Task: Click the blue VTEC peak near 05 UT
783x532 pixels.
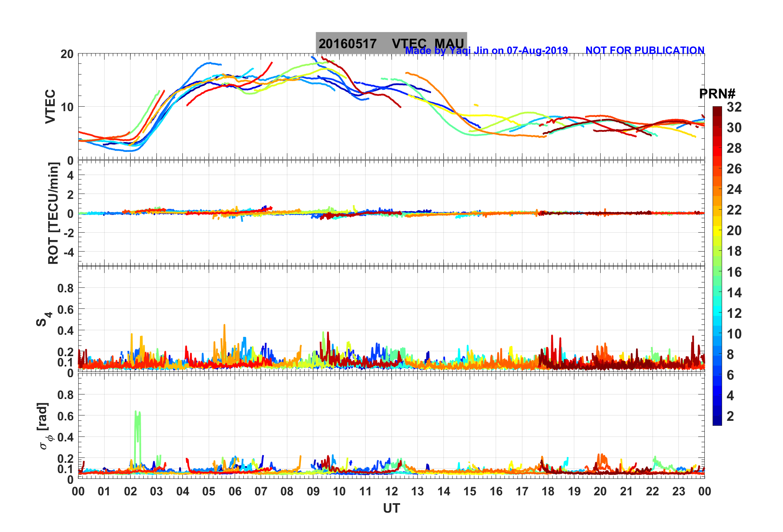Action: pos(210,63)
